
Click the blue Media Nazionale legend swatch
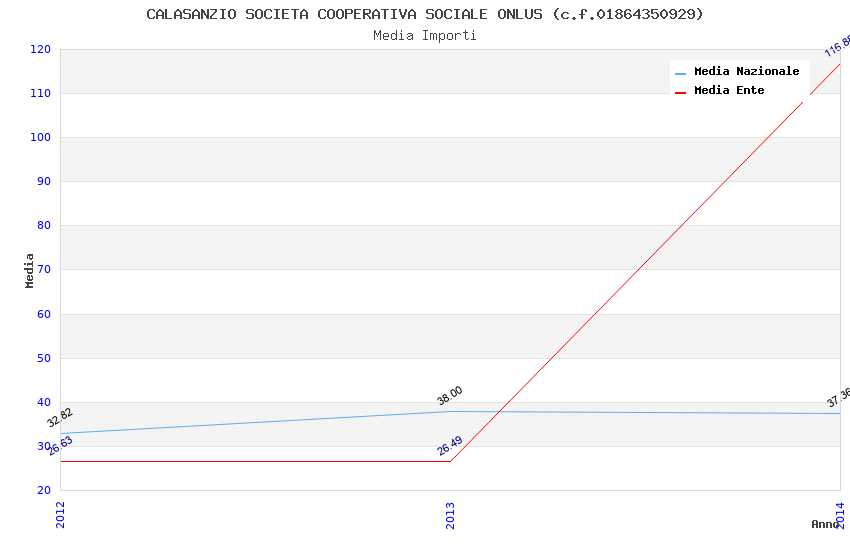pyautogui.click(x=680, y=73)
